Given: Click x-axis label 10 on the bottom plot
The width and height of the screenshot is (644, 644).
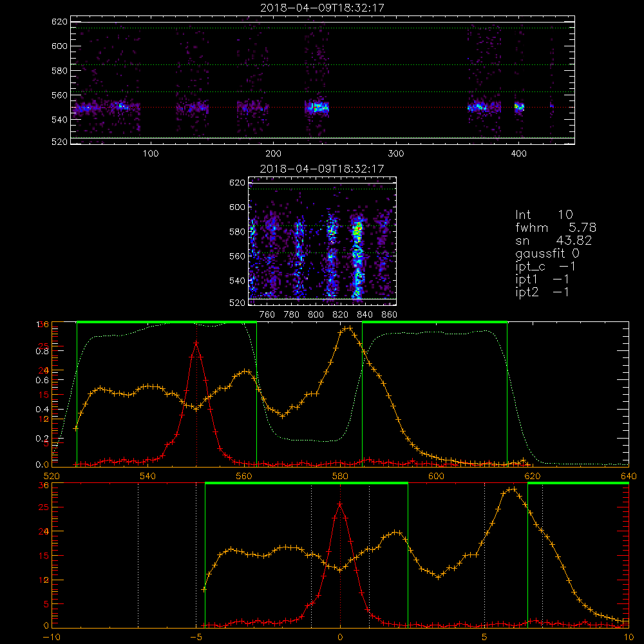Looking at the screenshot, I should (629, 638).
